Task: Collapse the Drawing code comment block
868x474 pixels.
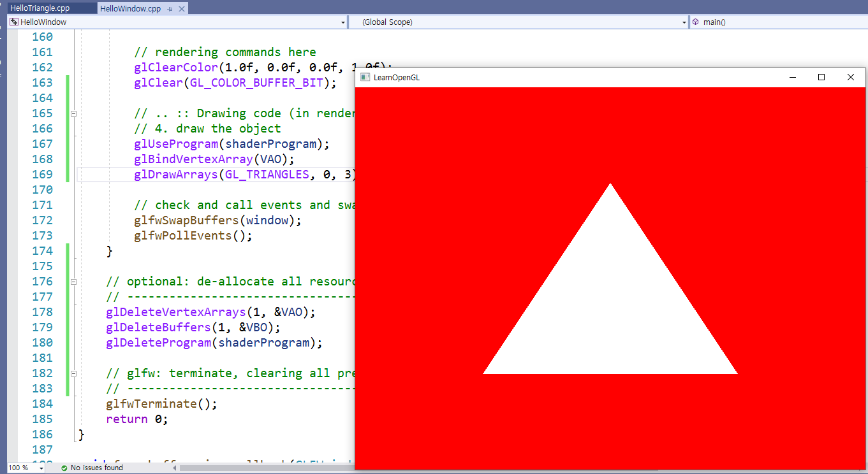Action: pyautogui.click(x=73, y=113)
